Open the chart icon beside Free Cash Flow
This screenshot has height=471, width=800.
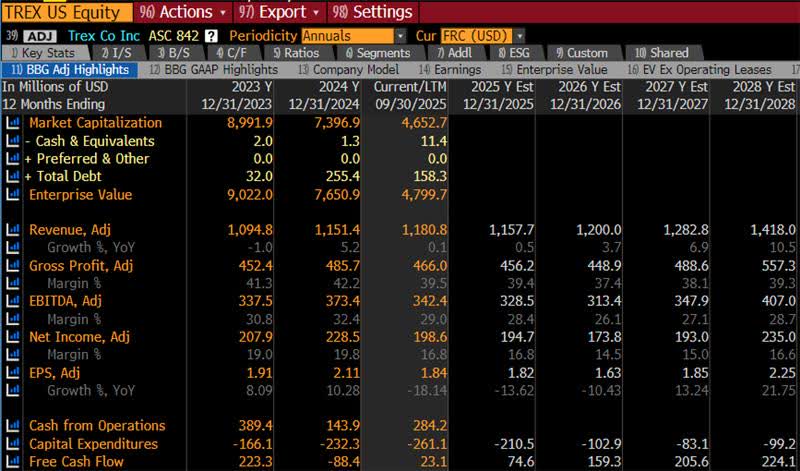pyautogui.click(x=13, y=461)
